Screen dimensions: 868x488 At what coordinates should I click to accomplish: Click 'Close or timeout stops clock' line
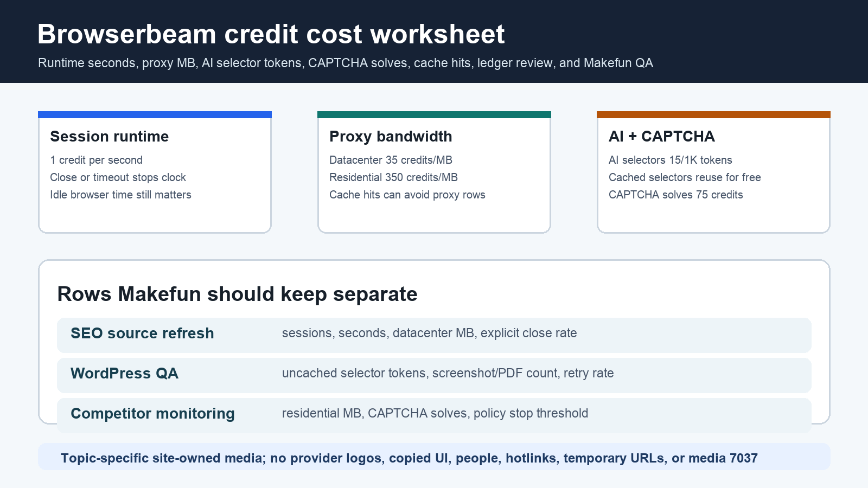pyautogui.click(x=118, y=177)
